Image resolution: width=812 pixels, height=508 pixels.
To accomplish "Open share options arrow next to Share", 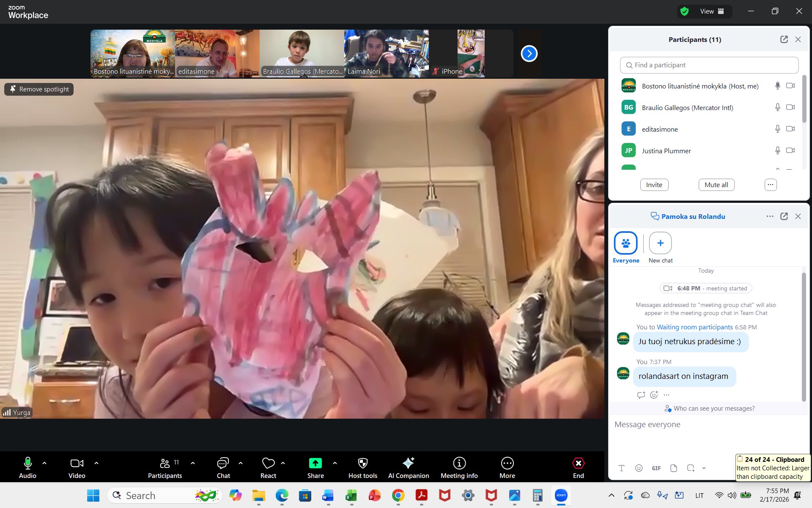I will (335, 463).
